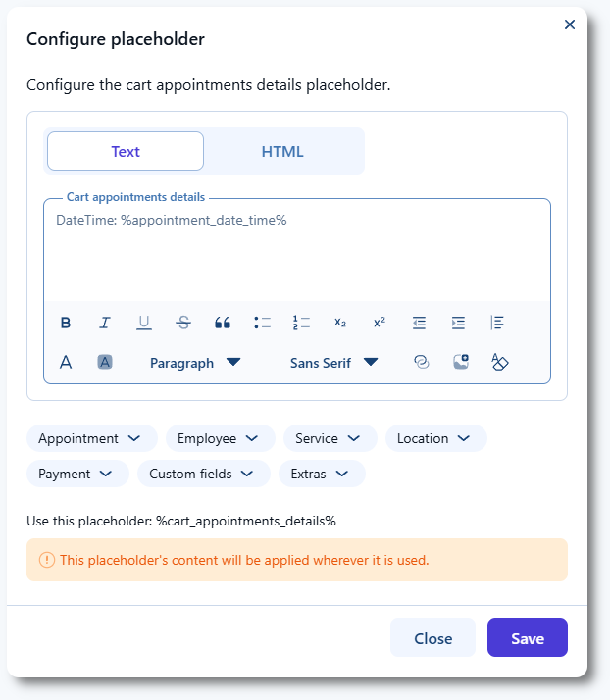Screen dimensions: 610x700
Task: Click the Close button
Action: (432, 637)
